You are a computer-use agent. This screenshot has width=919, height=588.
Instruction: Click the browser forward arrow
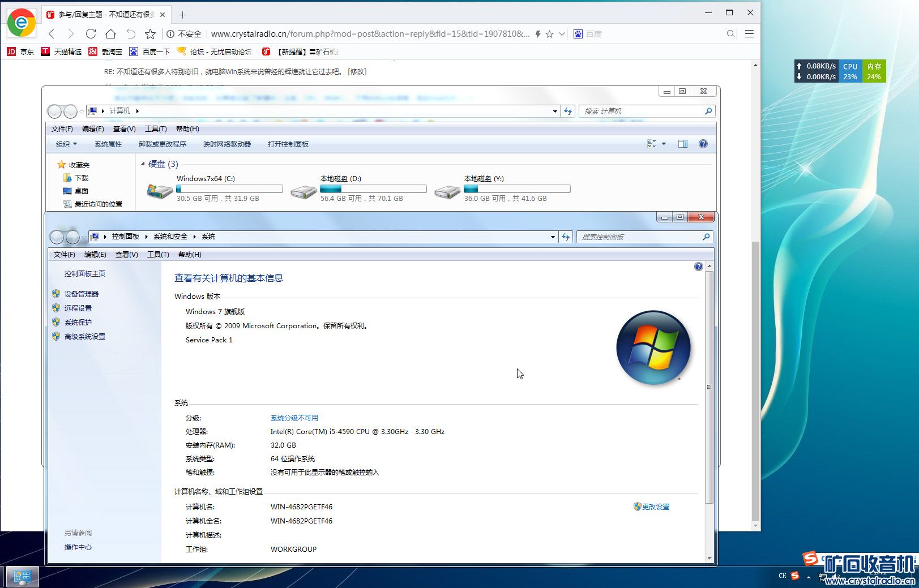71,34
